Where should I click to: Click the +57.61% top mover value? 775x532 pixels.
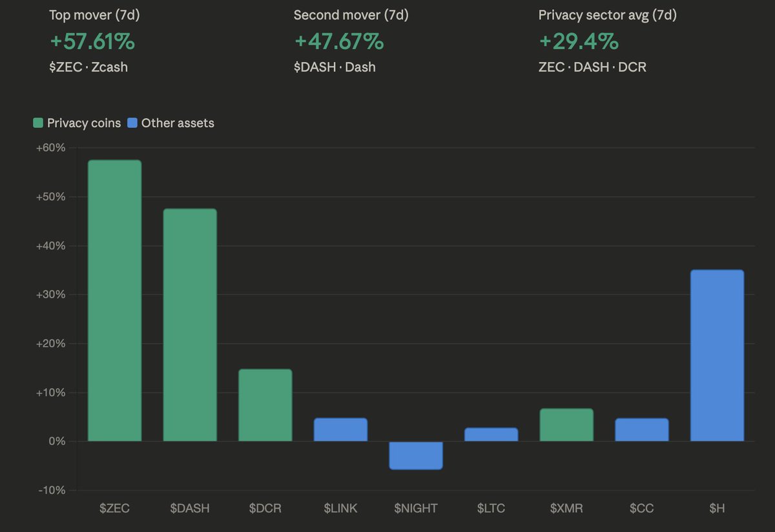coord(92,41)
